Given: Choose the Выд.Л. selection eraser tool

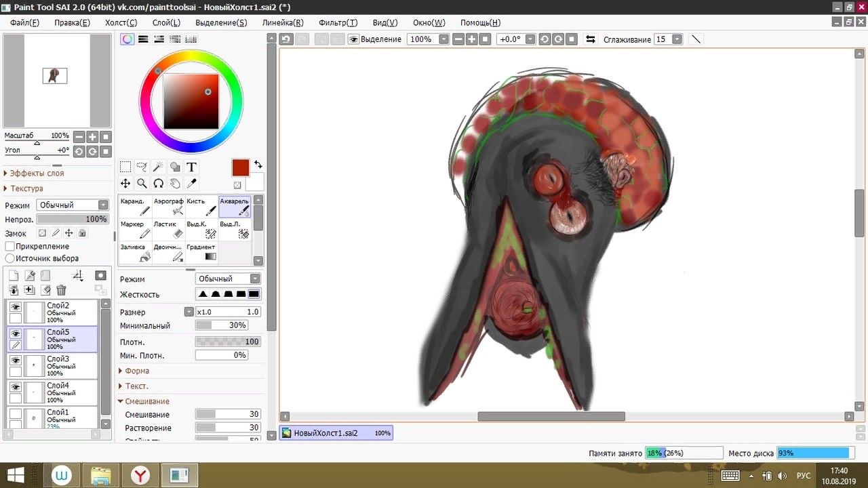Looking at the screenshot, I should point(235,230).
